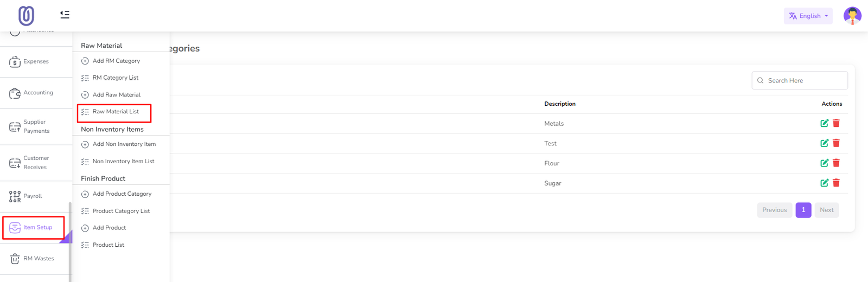Click the edit icon for Metals row
Screen dimensions: 868x282
(x=824, y=123)
